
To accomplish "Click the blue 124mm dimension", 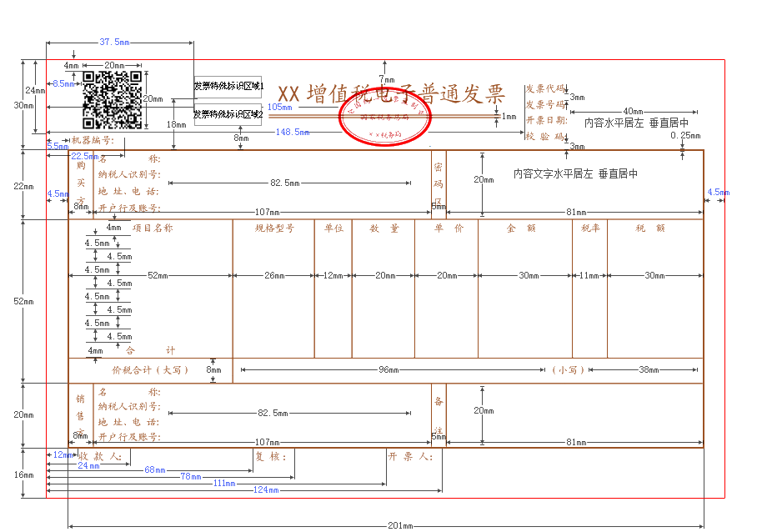I will point(266,490).
